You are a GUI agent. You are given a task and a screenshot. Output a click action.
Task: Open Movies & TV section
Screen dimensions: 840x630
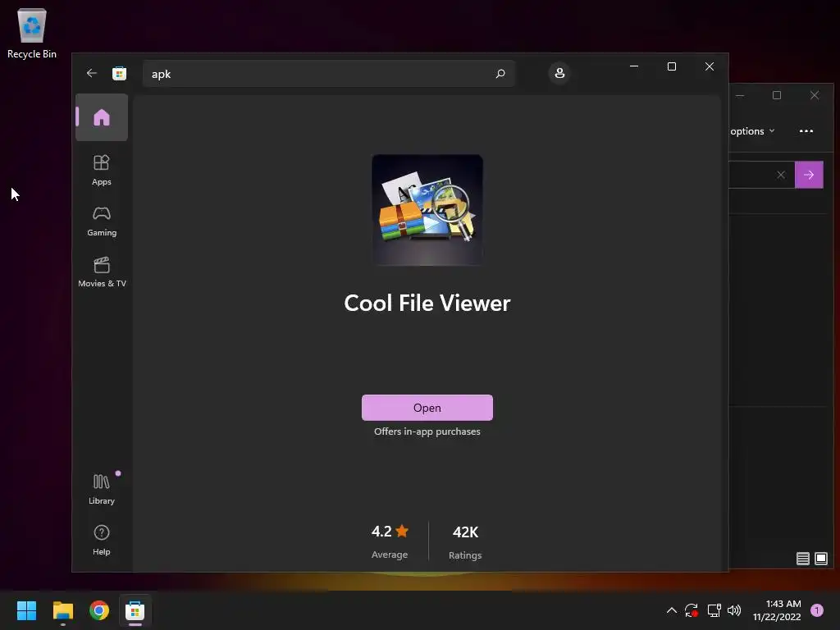(x=102, y=272)
